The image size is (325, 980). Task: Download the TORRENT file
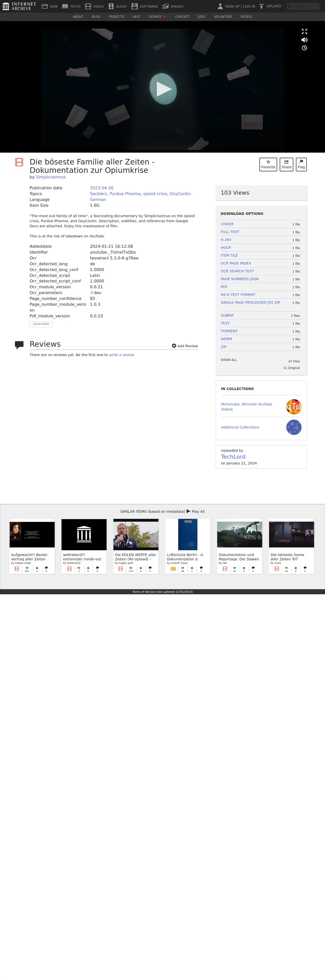point(229,331)
